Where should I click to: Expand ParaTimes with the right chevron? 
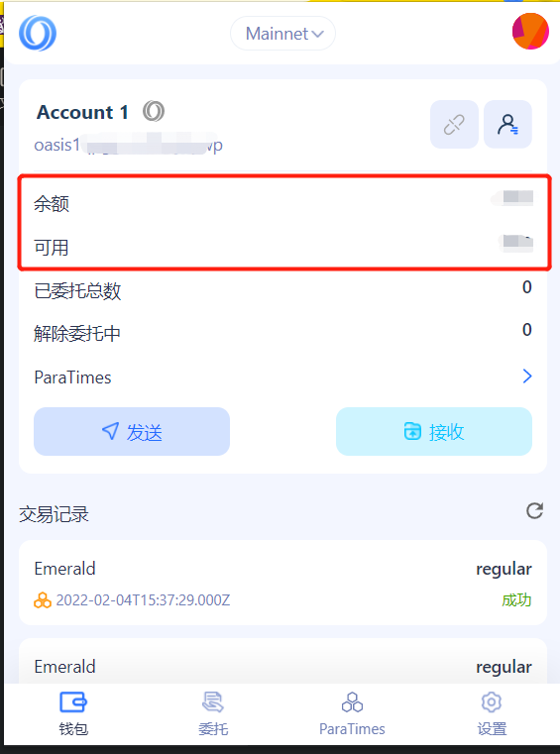point(527,377)
